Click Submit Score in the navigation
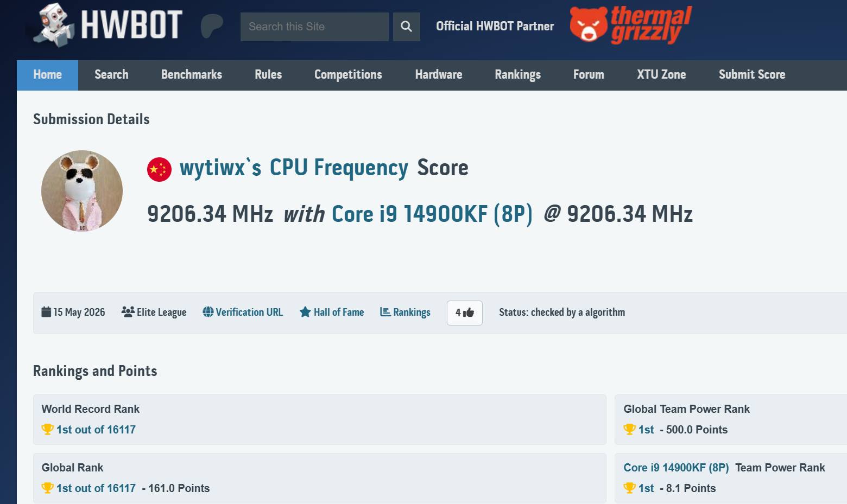847x504 pixels. pyautogui.click(x=752, y=75)
